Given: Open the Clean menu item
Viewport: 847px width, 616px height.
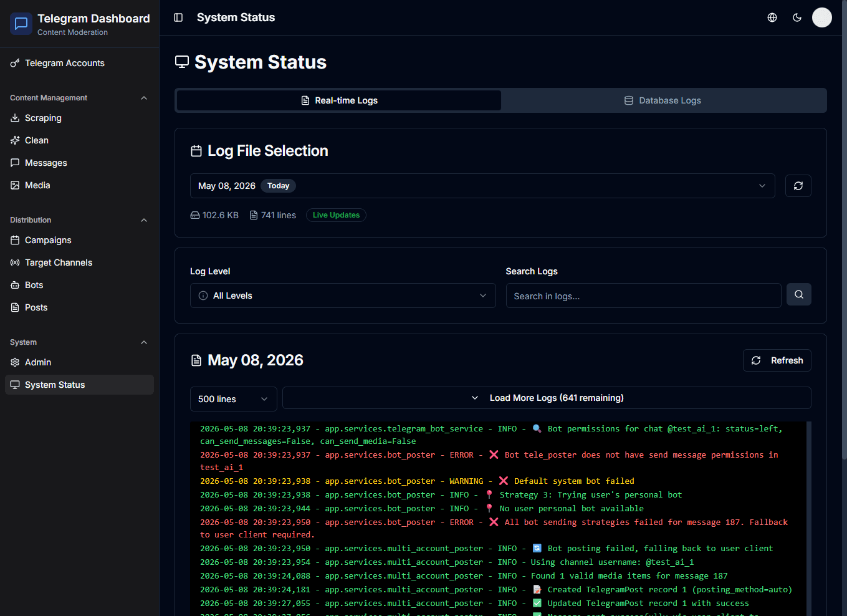Looking at the screenshot, I should tap(79, 140).
